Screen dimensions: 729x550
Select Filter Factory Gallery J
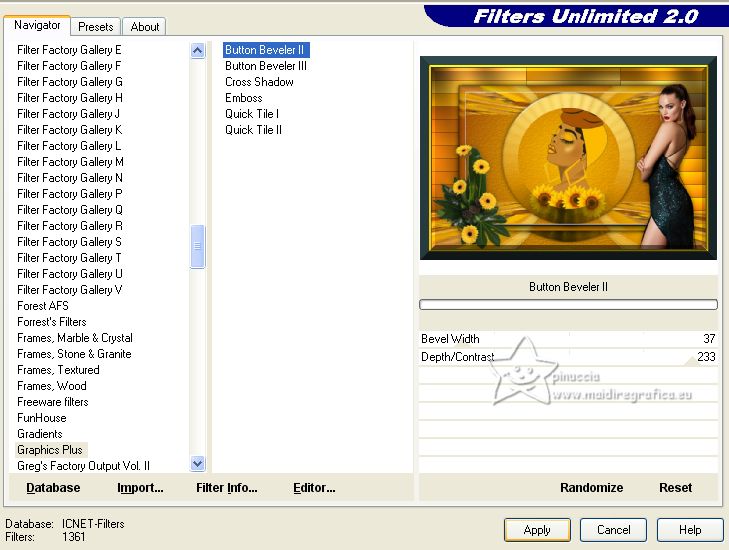68,113
